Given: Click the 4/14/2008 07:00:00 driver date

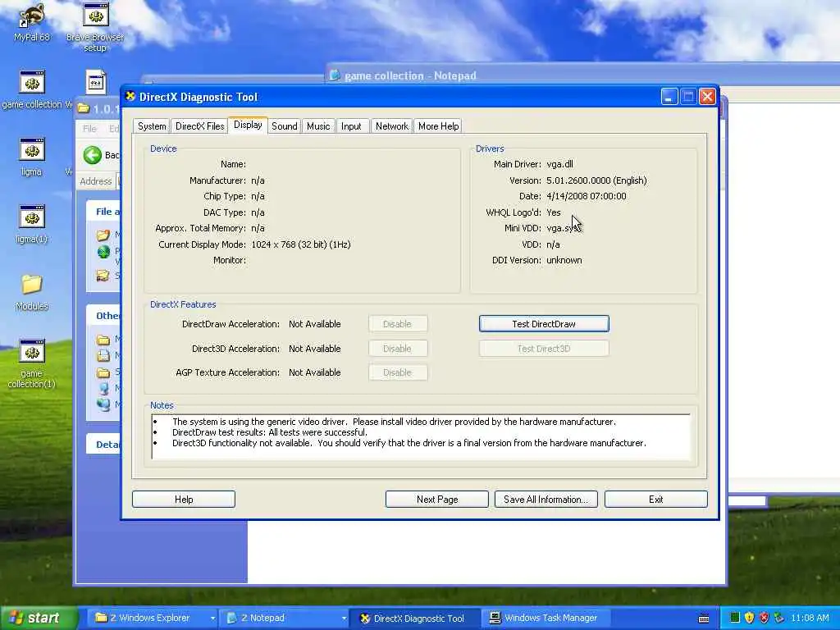Looking at the screenshot, I should tap(586, 196).
